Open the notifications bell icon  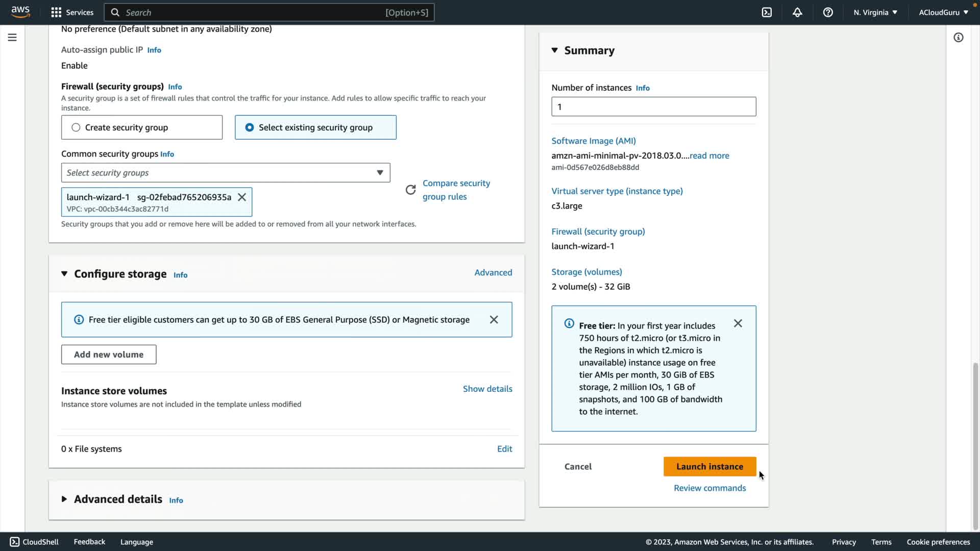click(797, 12)
